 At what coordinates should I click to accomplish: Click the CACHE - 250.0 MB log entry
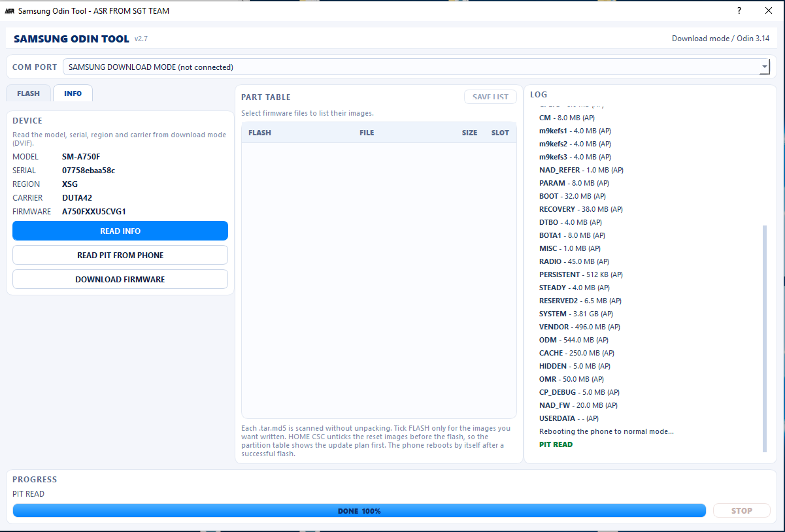click(577, 353)
